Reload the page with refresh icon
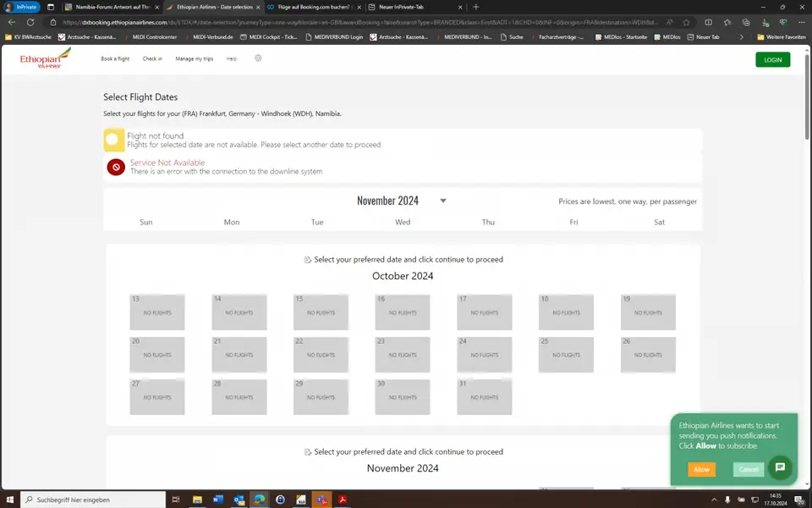This screenshot has height=508, width=812. pyautogui.click(x=30, y=22)
